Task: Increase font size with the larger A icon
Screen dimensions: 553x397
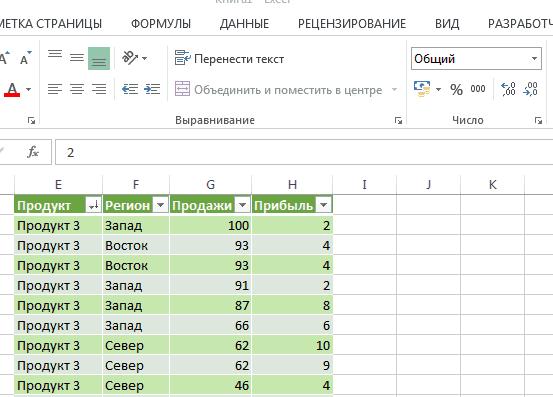Action: (4, 58)
